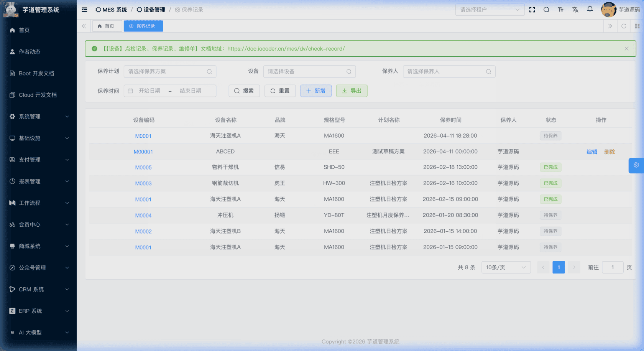Collapse sidebar with the hamburger icon

click(x=84, y=10)
